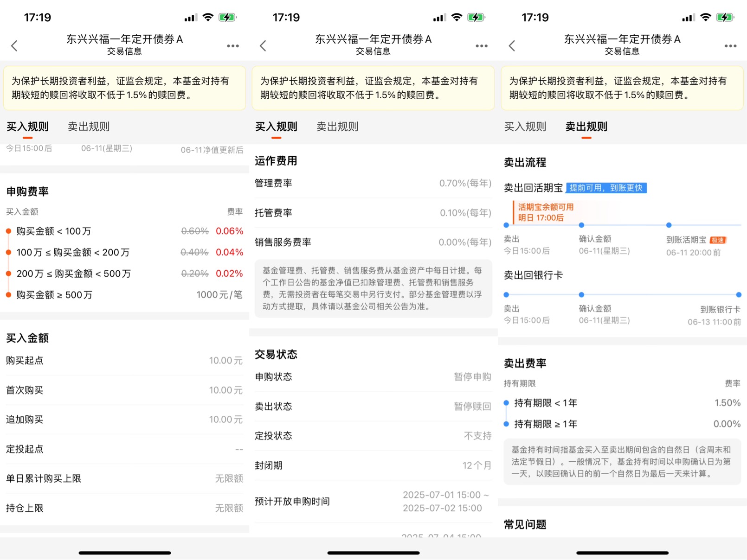The image size is (747, 560).
Task: Tap the orange 极速 badge
Action: tap(718, 240)
